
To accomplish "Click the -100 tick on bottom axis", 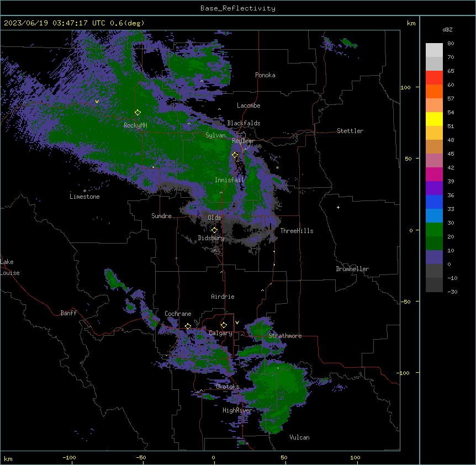I will pyautogui.click(x=69, y=457).
